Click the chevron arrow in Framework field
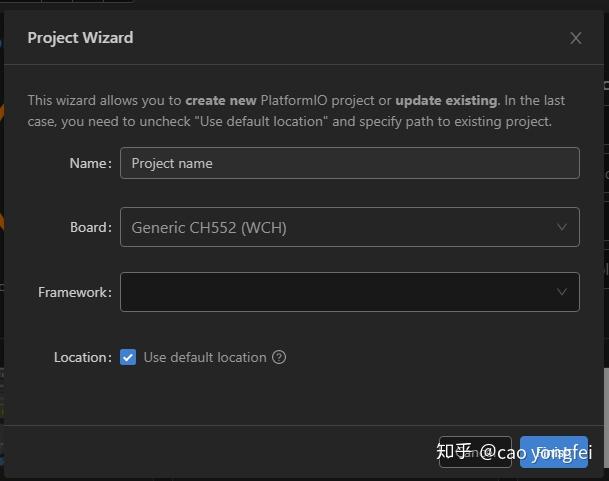The height and width of the screenshot is (481, 609). click(562, 292)
